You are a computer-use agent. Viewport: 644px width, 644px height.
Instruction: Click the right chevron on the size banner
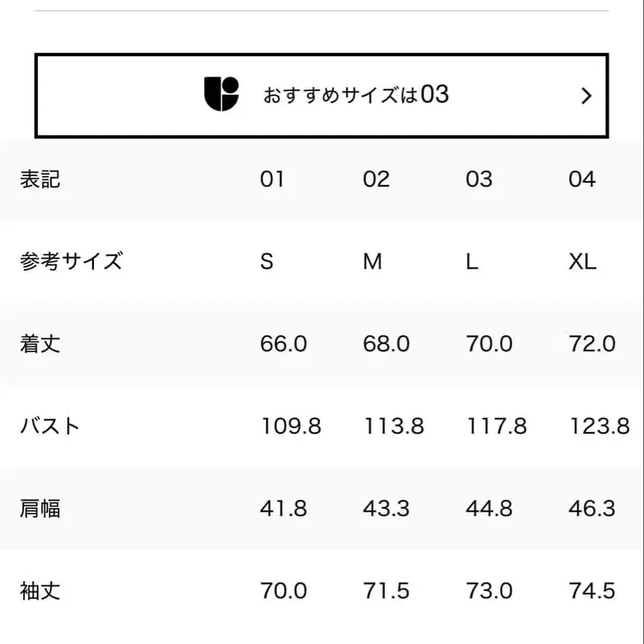point(587,95)
